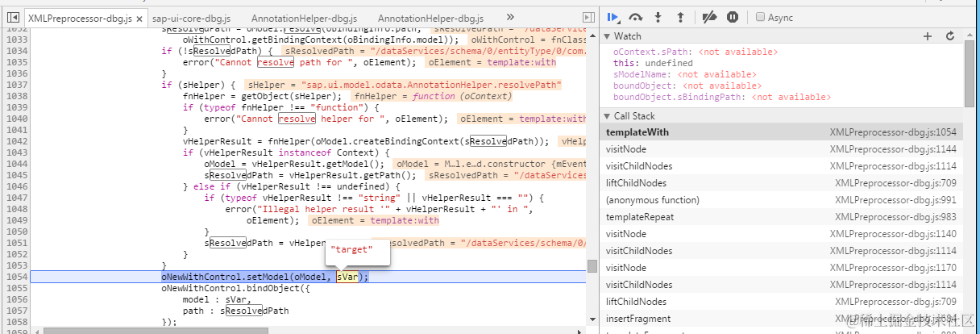
Task: Show the file navigator panel
Action: click(x=13, y=17)
